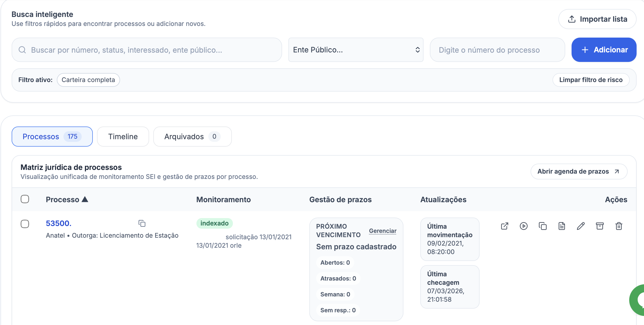644x325 pixels.
Task: Click the blue Adicionar button
Action: pos(604,50)
